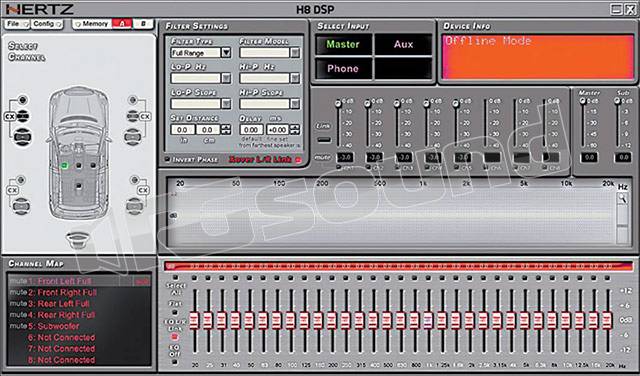Select the front right woofer speaker icon

132,136
